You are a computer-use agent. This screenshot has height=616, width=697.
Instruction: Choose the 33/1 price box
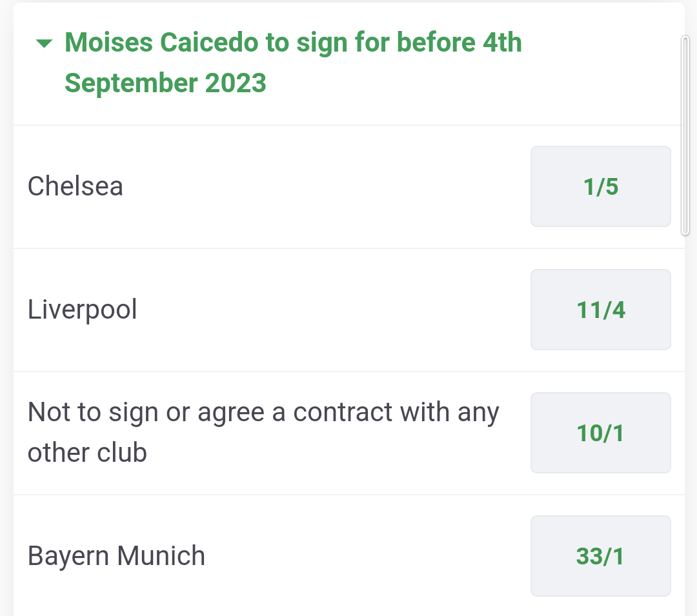(601, 555)
